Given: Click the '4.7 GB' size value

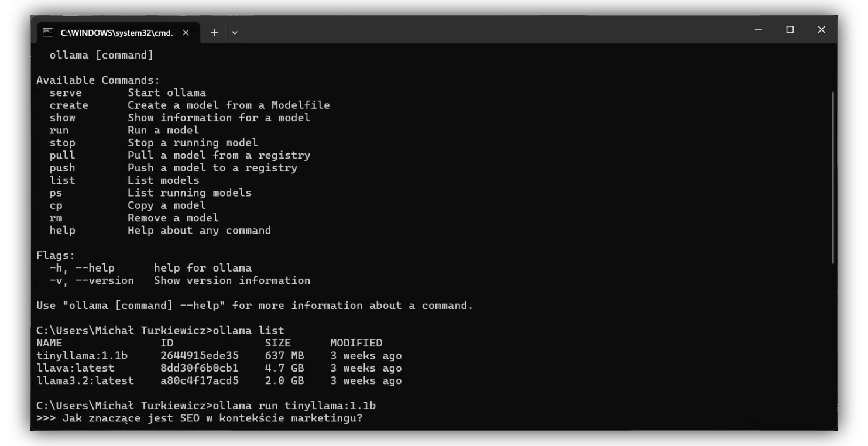Looking at the screenshot, I should 284,368.
